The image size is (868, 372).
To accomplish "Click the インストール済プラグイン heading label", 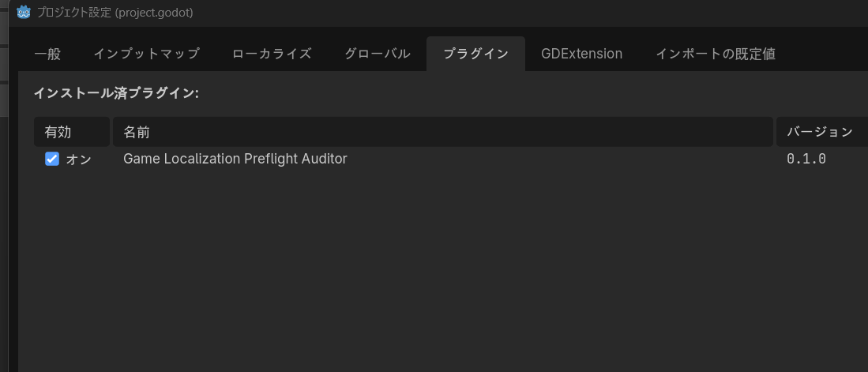I will click(116, 93).
